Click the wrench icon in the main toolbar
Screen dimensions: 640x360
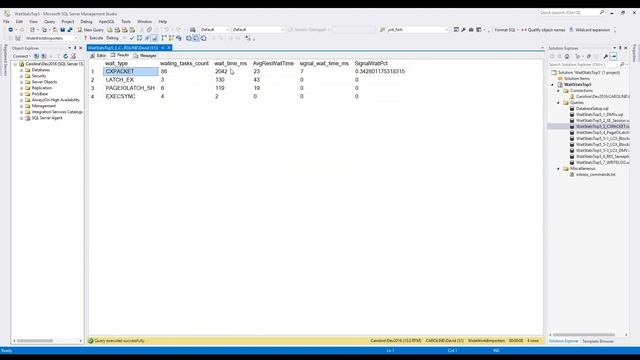(x=463, y=30)
